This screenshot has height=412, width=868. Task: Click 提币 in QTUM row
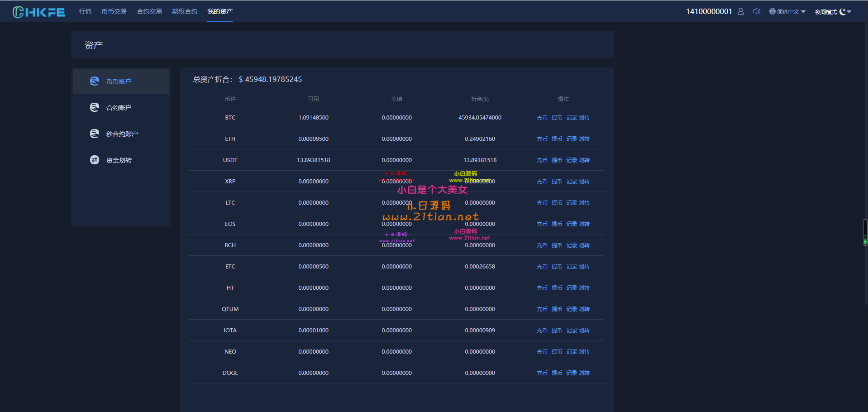point(557,309)
